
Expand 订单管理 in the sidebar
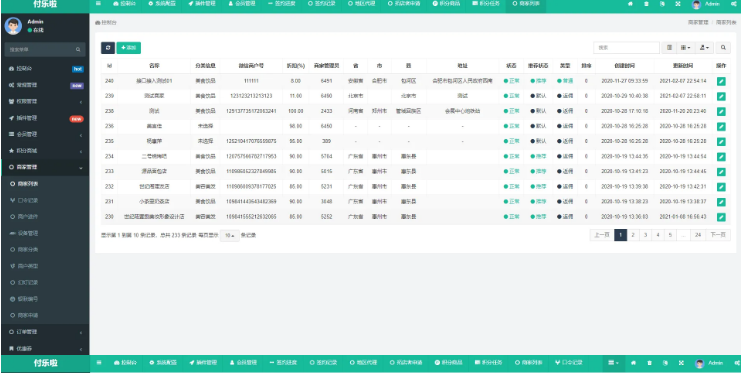pyautogui.click(x=45, y=332)
